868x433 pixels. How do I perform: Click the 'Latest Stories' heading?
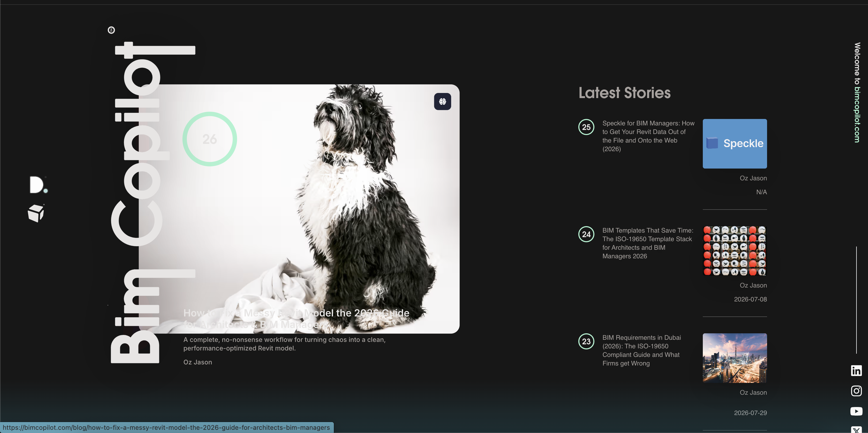coord(624,93)
